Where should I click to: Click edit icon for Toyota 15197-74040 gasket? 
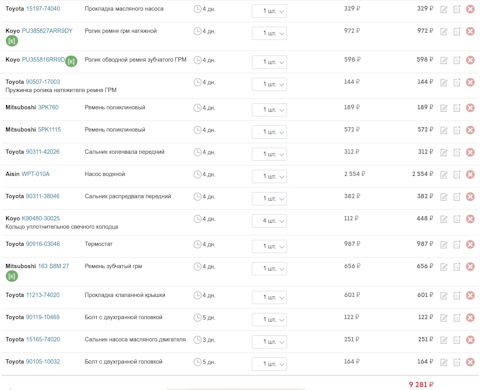click(443, 9)
